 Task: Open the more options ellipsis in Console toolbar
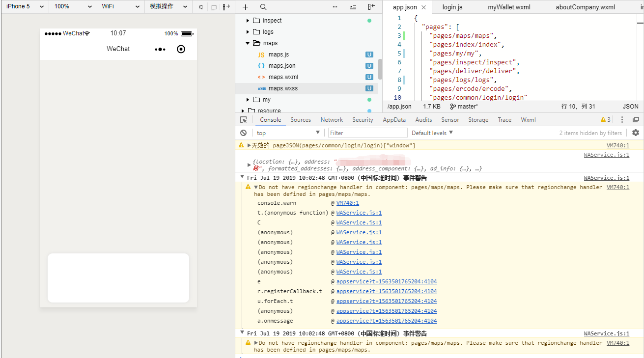click(x=622, y=119)
